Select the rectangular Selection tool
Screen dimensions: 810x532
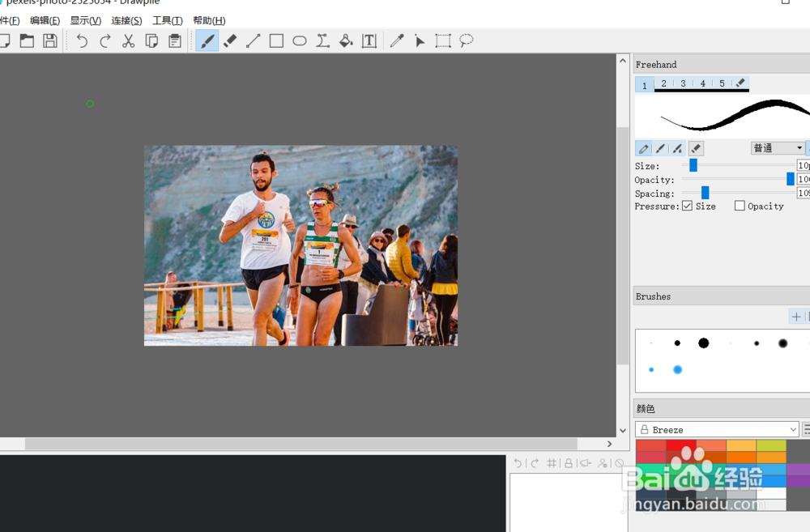(443, 40)
